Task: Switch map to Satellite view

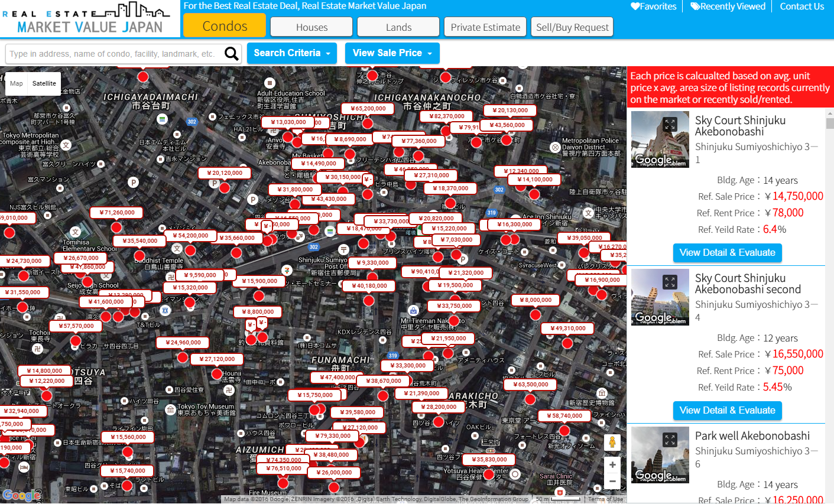Action: click(44, 83)
